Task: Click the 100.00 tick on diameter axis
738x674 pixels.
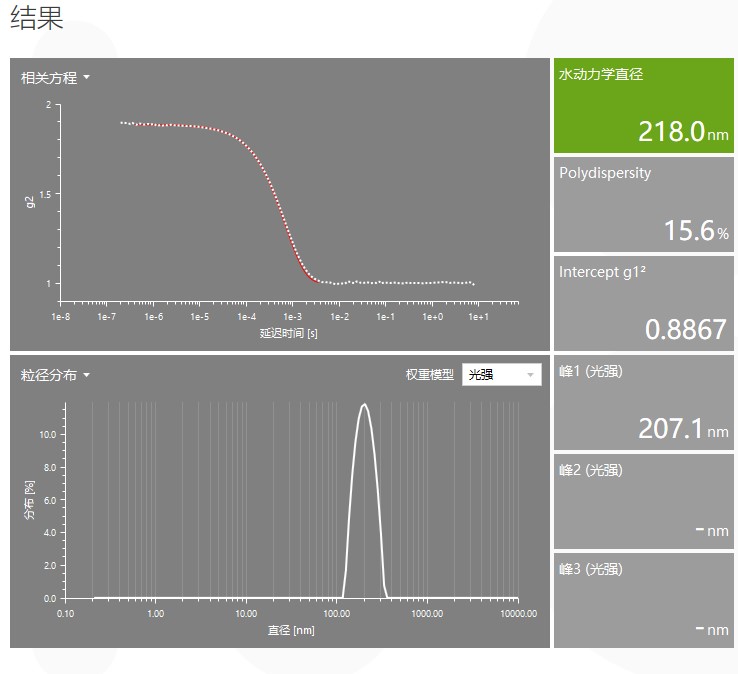Action: click(337, 614)
